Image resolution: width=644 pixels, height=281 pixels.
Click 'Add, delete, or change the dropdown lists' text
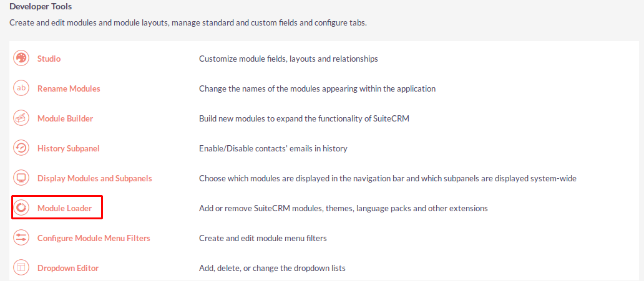(x=272, y=269)
